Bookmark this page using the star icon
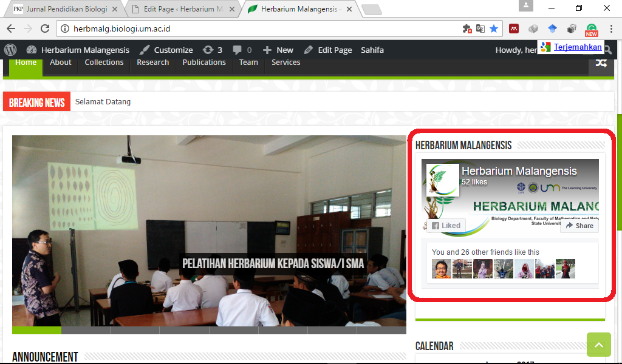Screen dimensions: 622x364 tap(494, 29)
